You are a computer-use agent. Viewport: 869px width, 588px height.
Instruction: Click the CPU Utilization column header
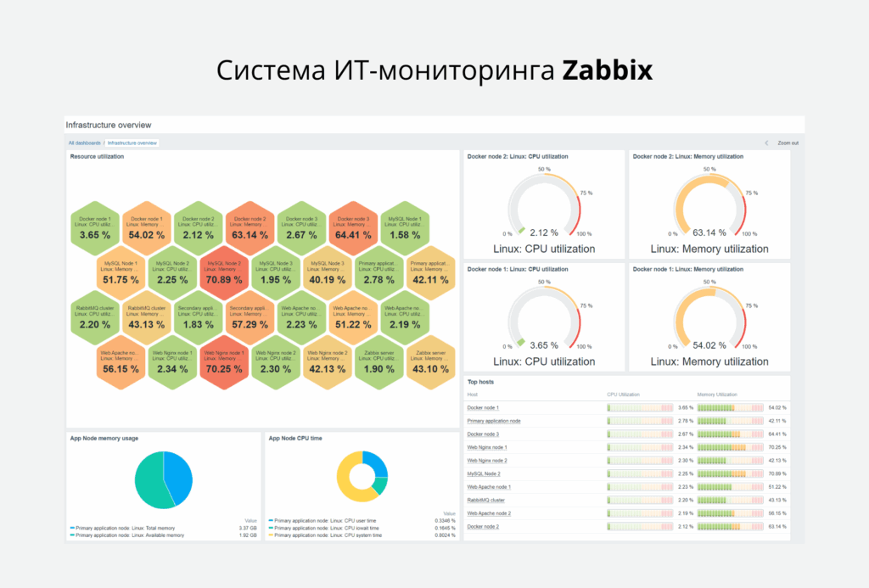(623, 395)
